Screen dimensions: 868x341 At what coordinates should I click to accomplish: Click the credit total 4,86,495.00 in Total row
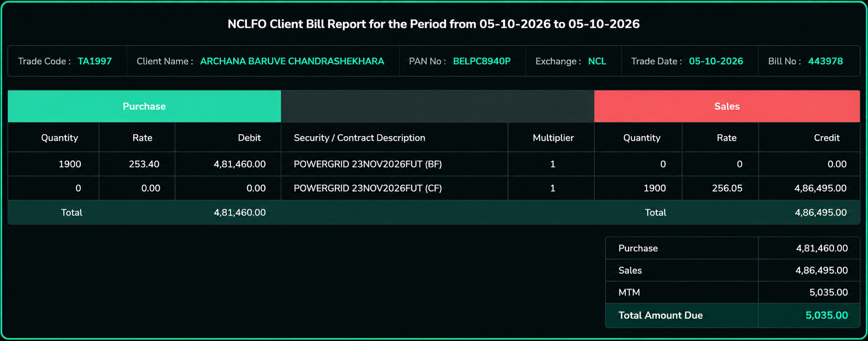pyautogui.click(x=820, y=213)
